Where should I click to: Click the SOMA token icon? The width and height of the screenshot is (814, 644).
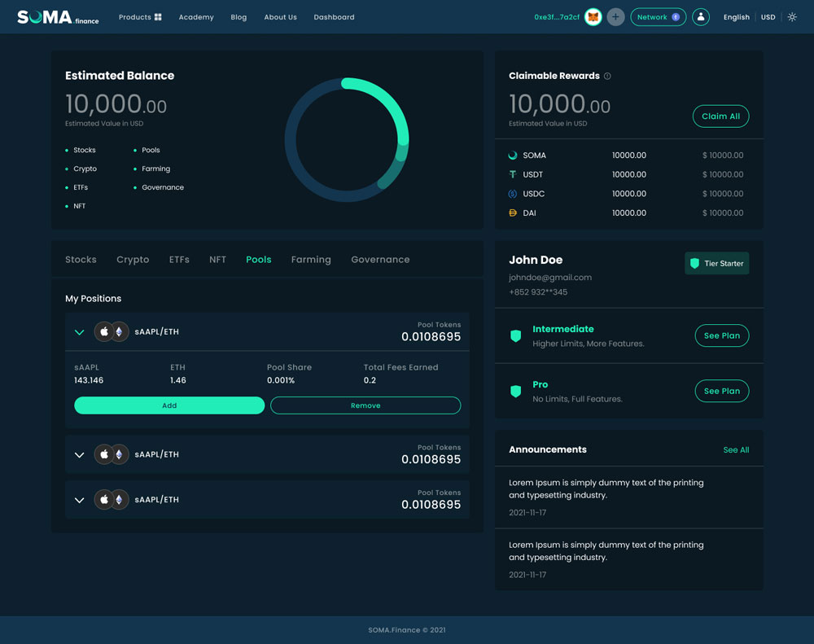click(512, 156)
